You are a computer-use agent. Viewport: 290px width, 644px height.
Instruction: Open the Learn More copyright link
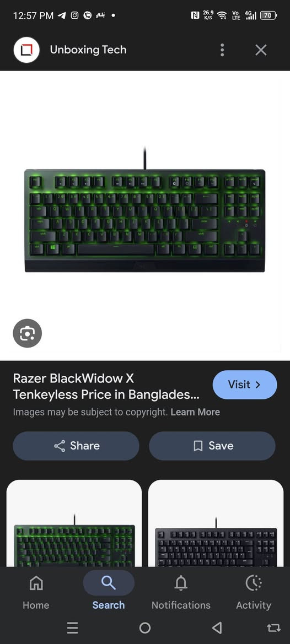coord(195,412)
